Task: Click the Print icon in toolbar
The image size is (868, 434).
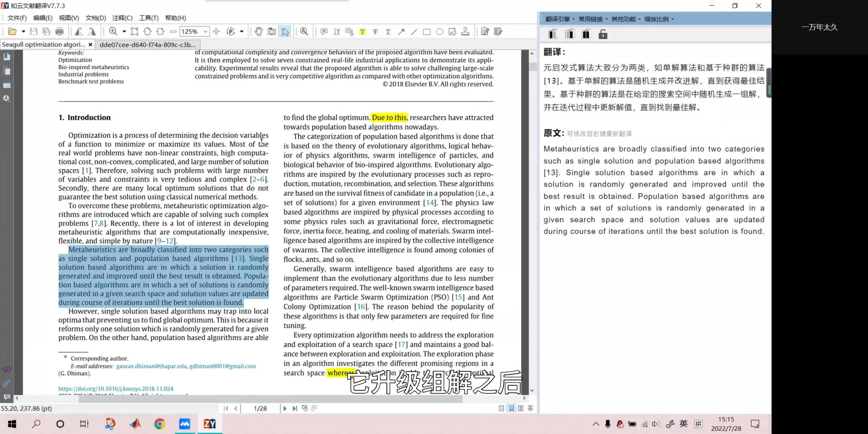Action: click(59, 32)
